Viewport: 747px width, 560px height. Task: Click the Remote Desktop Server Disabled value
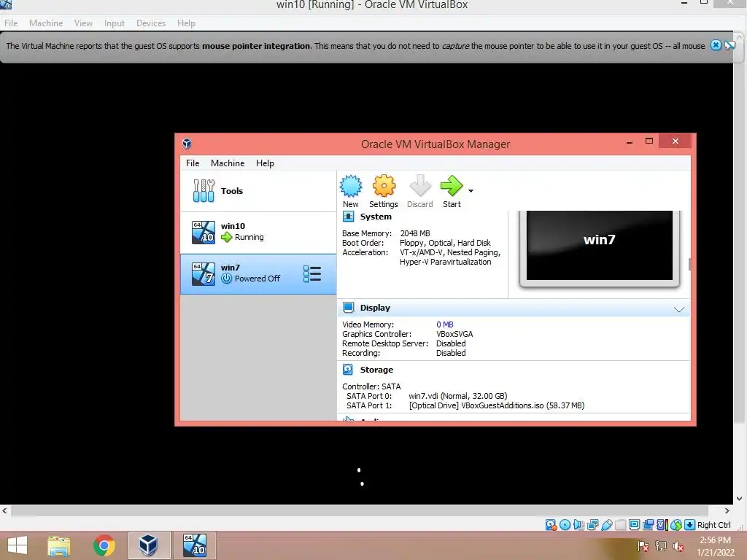click(x=451, y=344)
